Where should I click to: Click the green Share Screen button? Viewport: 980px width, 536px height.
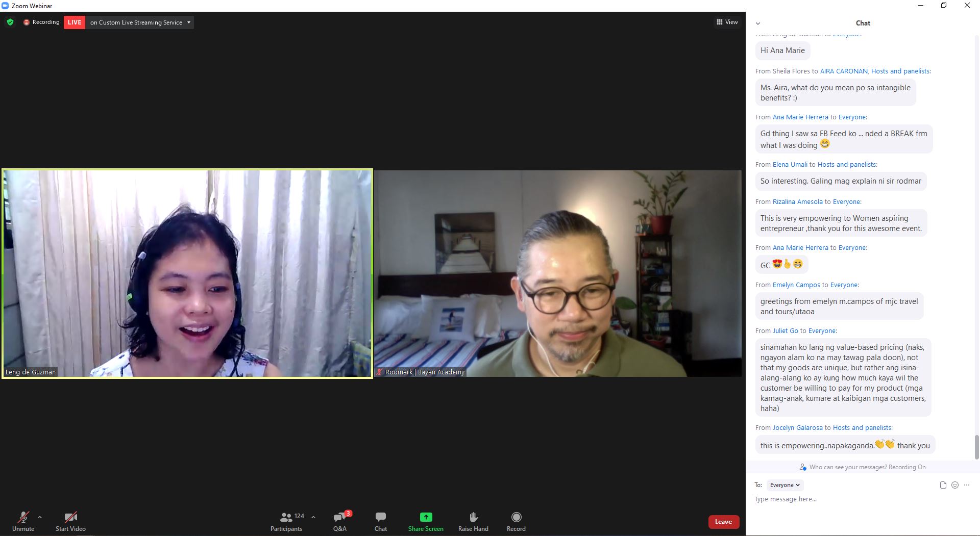(426, 521)
